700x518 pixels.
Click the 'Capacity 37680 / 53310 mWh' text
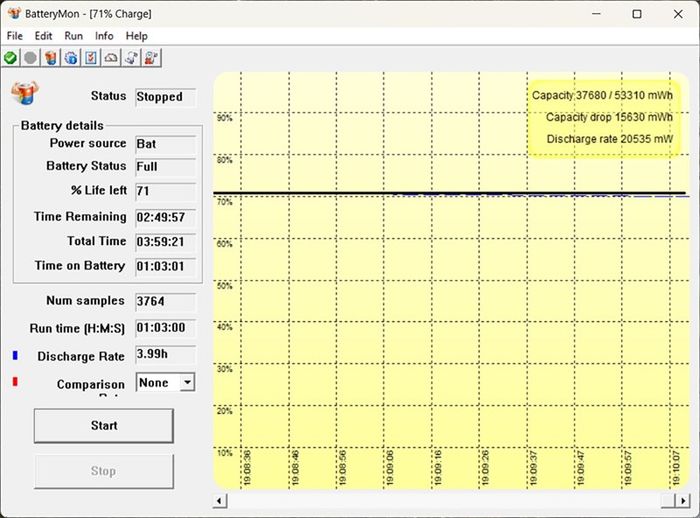coord(602,95)
